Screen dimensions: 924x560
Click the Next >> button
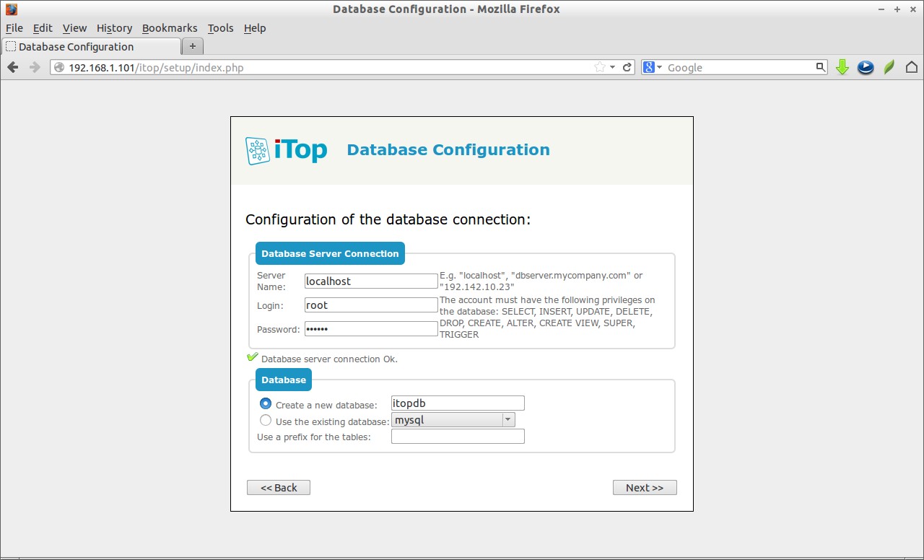645,488
